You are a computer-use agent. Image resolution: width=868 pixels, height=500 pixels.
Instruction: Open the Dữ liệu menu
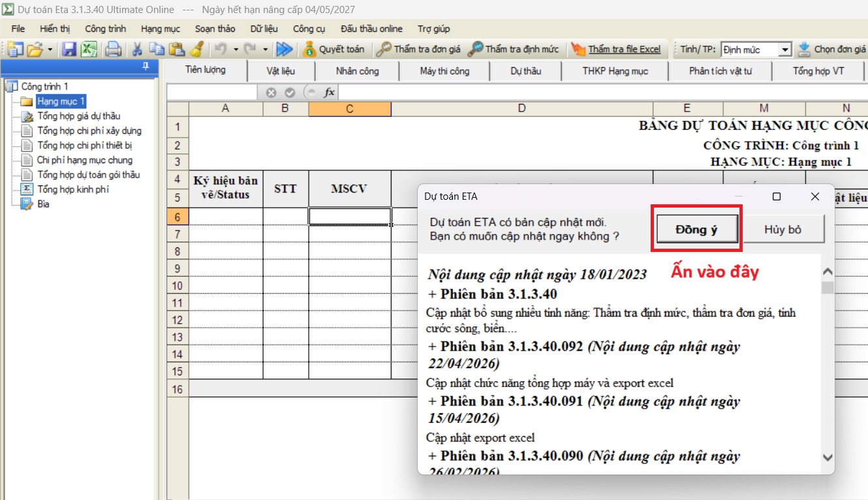[x=264, y=29]
